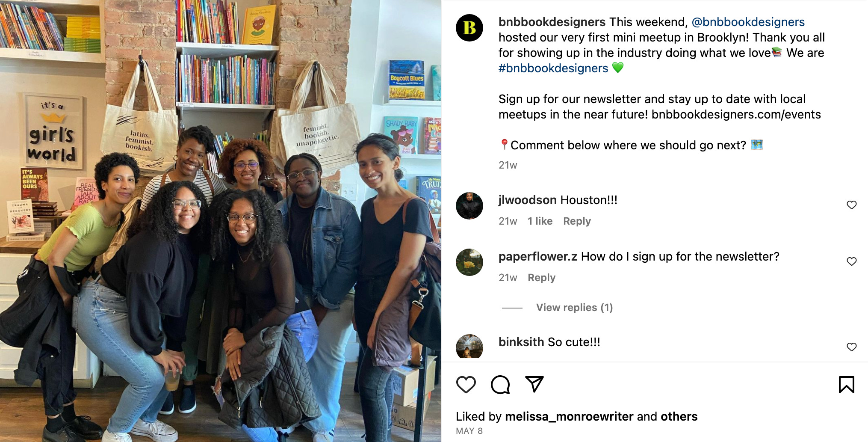Like binksith's So cute comment
Image resolution: width=868 pixels, height=442 pixels.
tap(852, 347)
